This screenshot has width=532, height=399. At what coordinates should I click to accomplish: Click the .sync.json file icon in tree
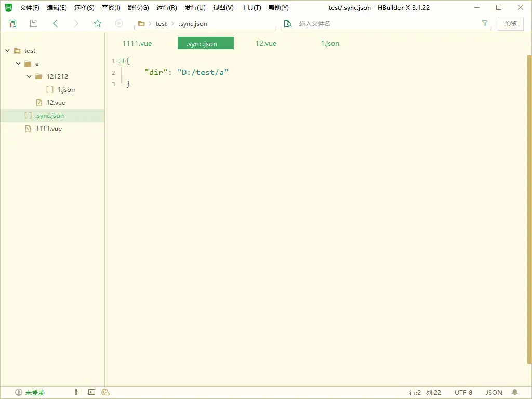[x=28, y=116]
